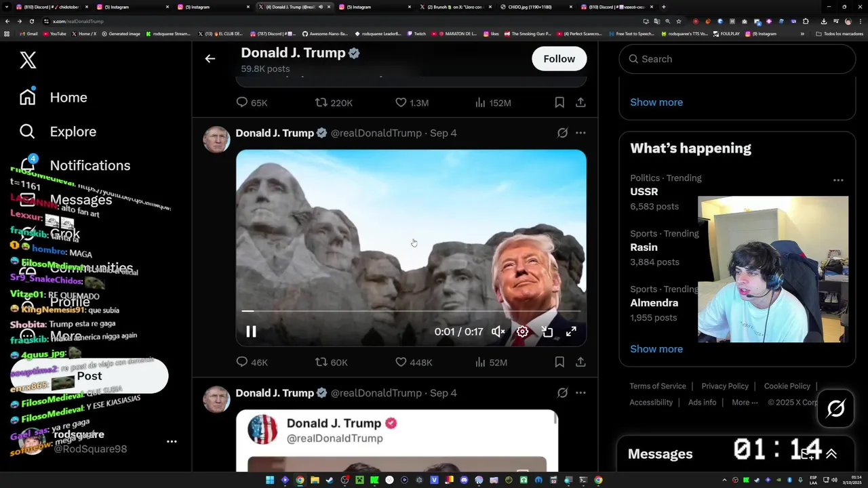Like the post with 448K likes

coord(414,363)
